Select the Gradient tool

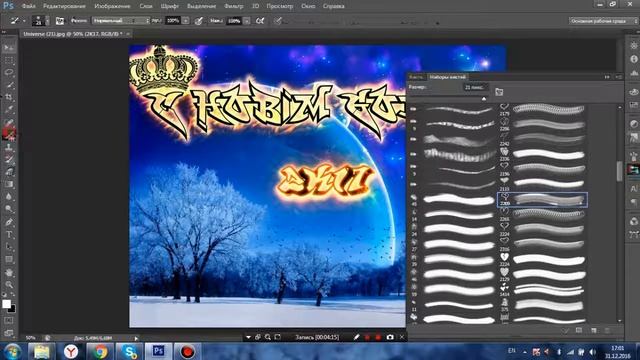pyautogui.click(x=9, y=184)
